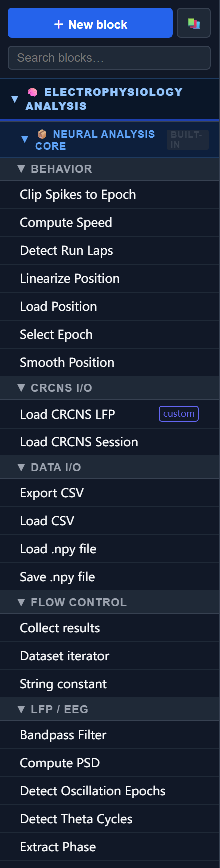Click the brain icon in Electrophysiology Analysis header

pos(32,92)
